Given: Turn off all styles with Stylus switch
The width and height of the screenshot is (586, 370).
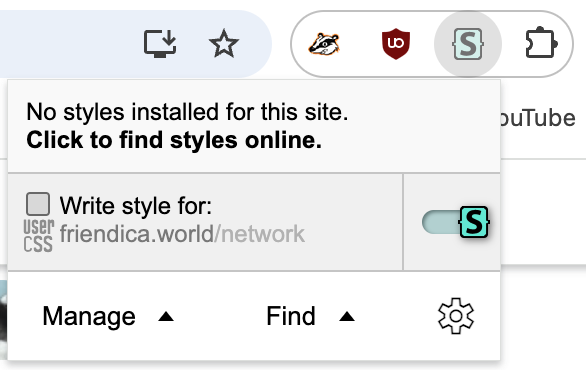Looking at the screenshot, I should [x=456, y=222].
